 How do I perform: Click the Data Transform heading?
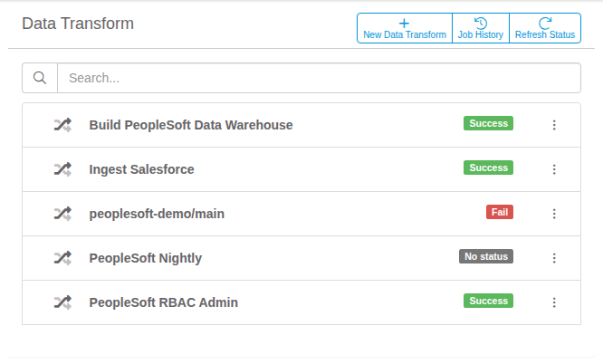(x=78, y=24)
